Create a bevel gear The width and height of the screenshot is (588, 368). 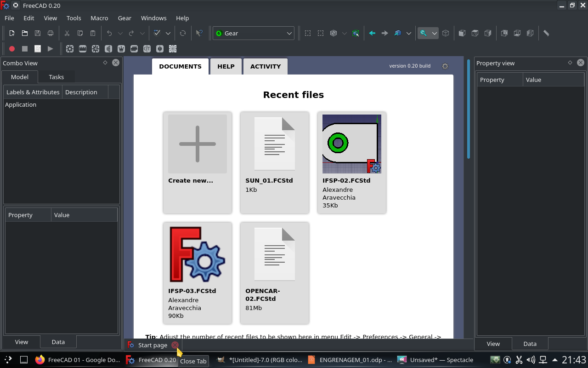pyautogui.click(x=108, y=48)
